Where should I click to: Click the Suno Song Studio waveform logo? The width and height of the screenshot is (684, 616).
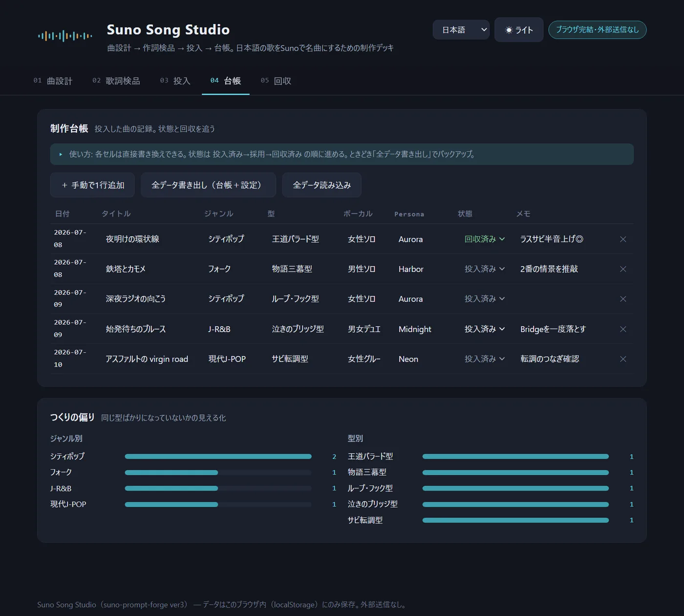tap(65, 36)
